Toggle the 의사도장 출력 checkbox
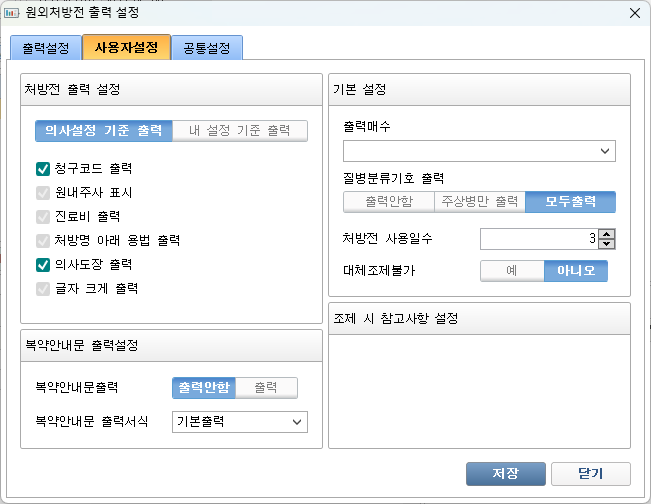The width and height of the screenshot is (651, 504). (43, 265)
